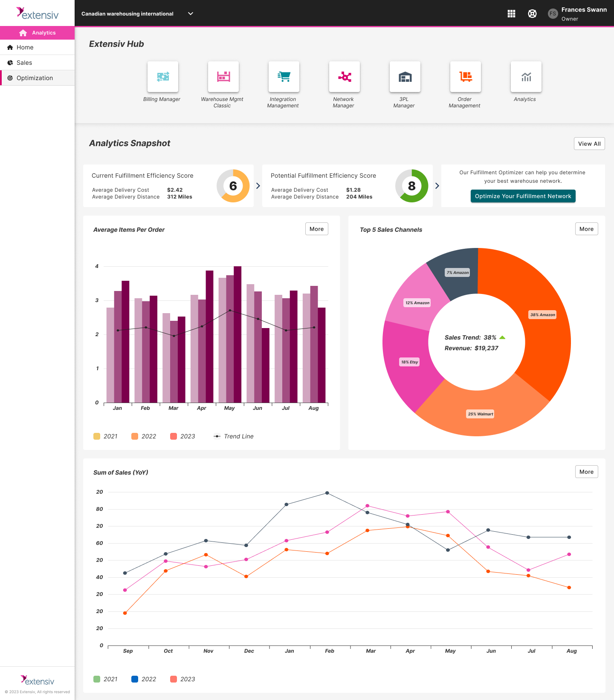This screenshot has width=614, height=700.
Task: Click the FS user avatar
Action: pos(553,14)
